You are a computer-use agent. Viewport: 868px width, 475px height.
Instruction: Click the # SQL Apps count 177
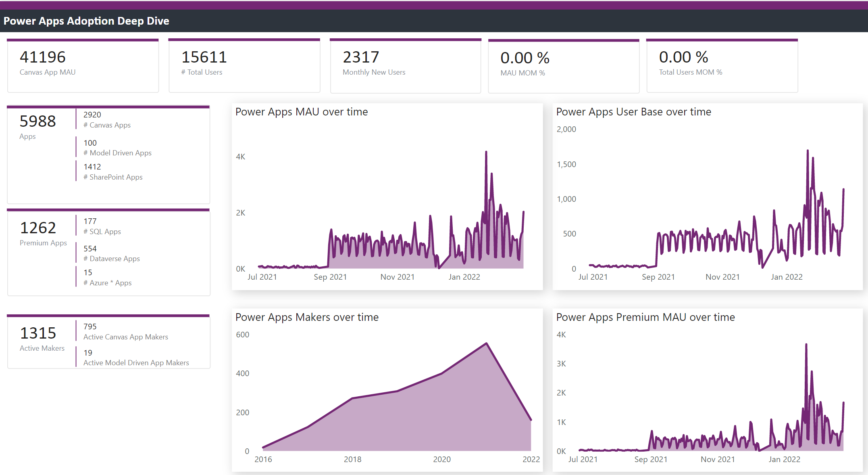90,221
